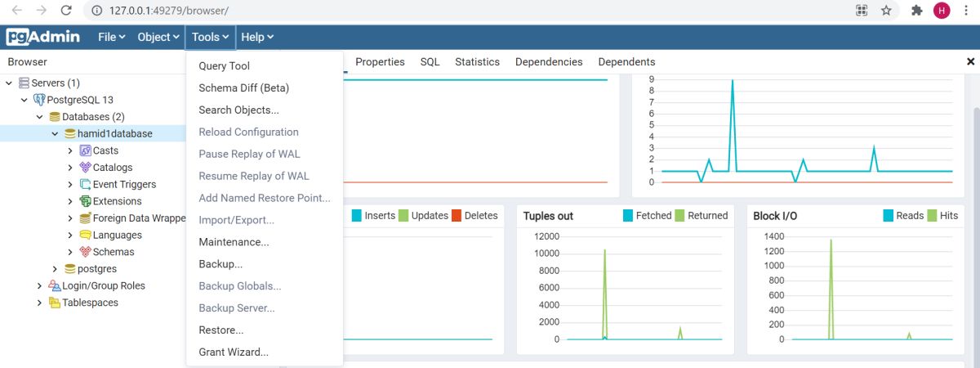Click the PostgreSQL 13 elephant icon
Screen dimensions: 980x368
pos(39,100)
